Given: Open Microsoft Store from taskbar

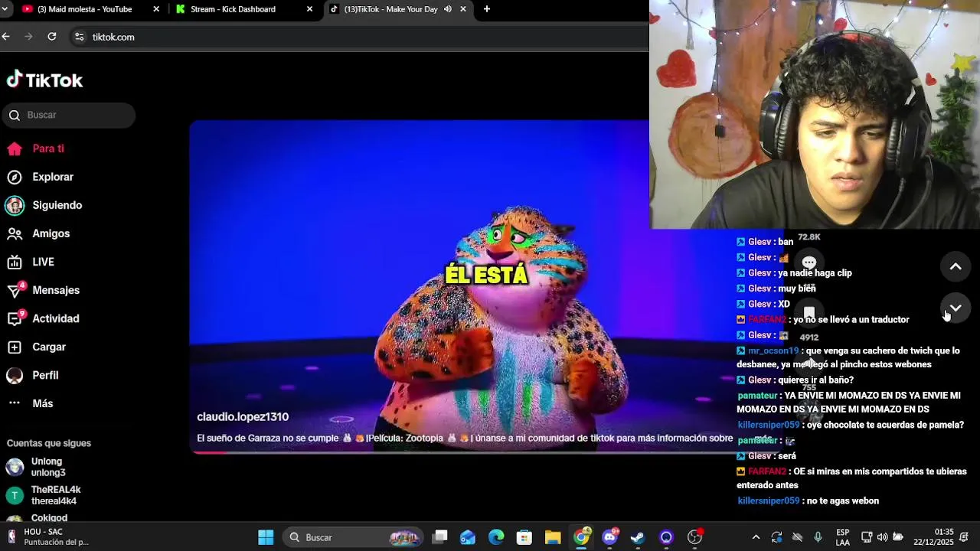Looking at the screenshot, I should [x=524, y=537].
